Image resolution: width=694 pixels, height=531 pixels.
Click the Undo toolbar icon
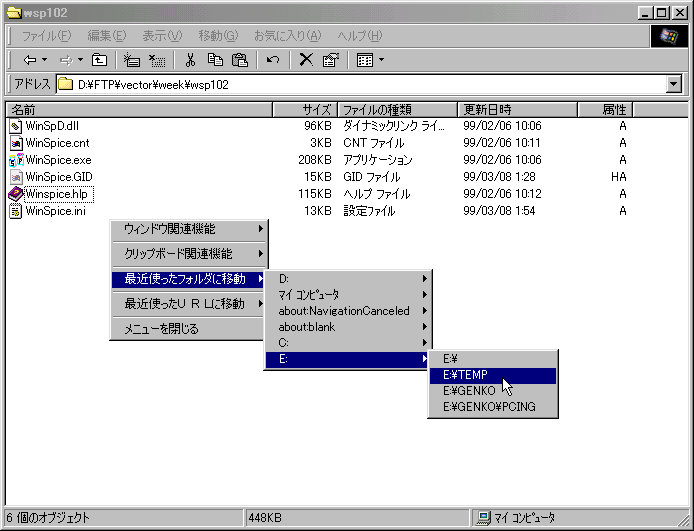click(273, 60)
